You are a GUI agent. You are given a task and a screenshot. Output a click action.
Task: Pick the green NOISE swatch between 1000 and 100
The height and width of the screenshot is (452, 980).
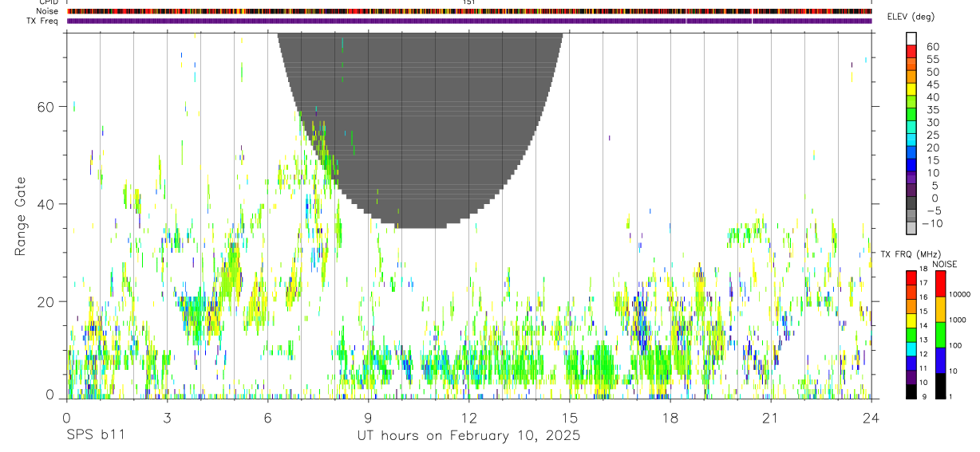tap(940, 335)
